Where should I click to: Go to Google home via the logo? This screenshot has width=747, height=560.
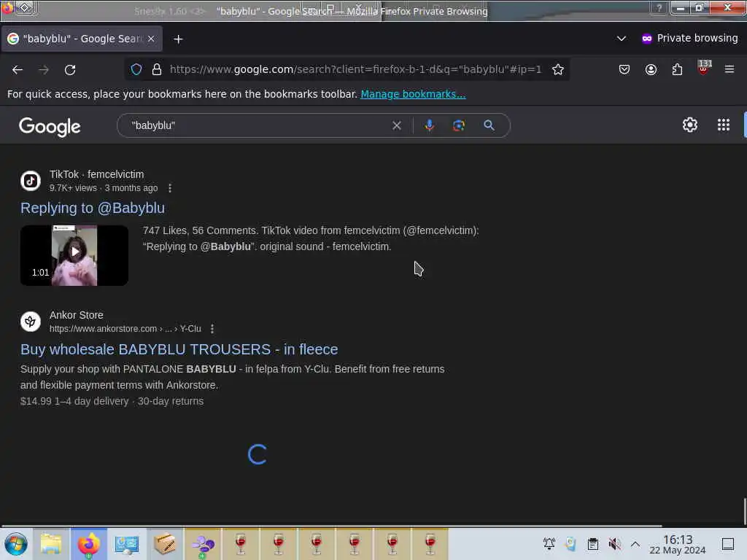pos(50,127)
